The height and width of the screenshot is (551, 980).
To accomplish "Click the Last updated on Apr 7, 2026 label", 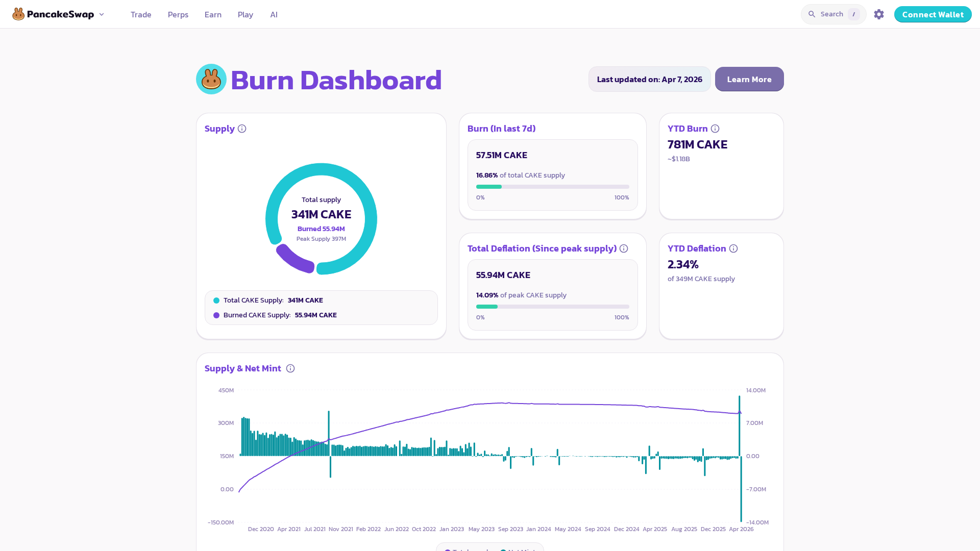I will [x=650, y=79].
